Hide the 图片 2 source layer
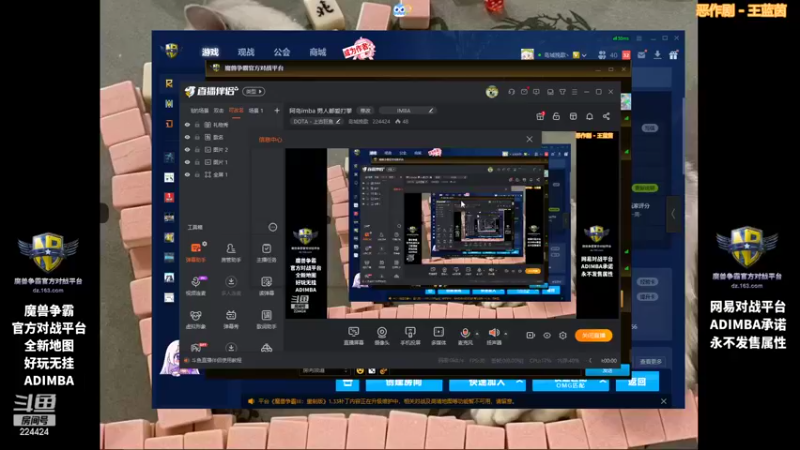800x450 pixels. [187, 149]
